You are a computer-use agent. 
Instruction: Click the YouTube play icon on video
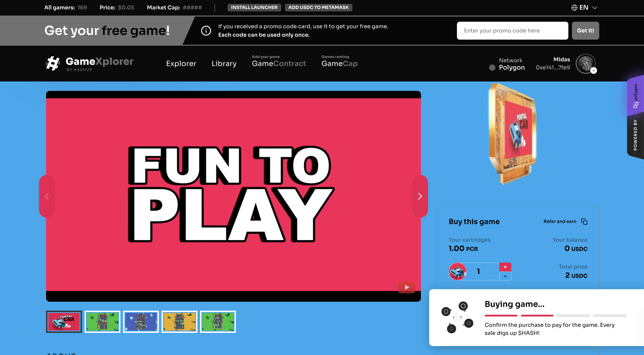click(407, 287)
